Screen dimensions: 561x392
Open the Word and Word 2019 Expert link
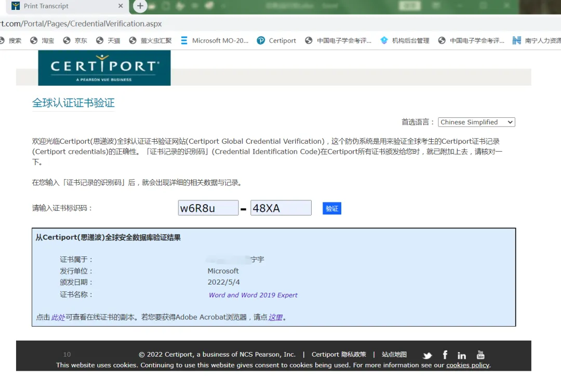pyautogui.click(x=253, y=295)
